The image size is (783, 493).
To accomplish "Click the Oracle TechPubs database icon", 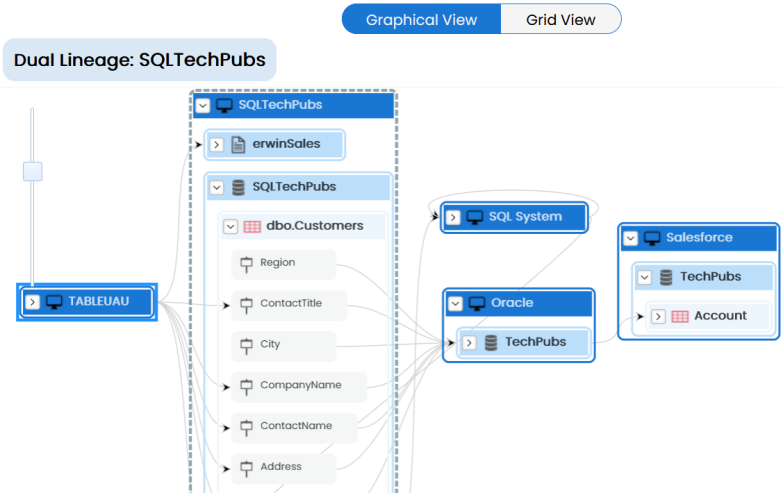I will click(x=491, y=342).
